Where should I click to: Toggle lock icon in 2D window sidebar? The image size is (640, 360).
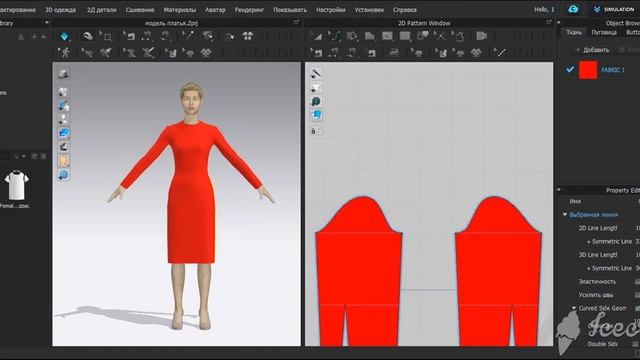[315, 130]
